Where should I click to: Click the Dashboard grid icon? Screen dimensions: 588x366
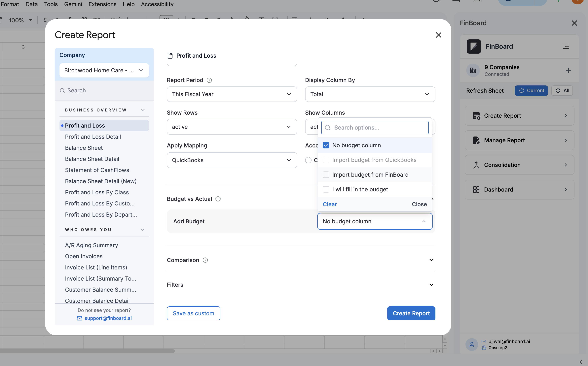pyautogui.click(x=476, y=190)
